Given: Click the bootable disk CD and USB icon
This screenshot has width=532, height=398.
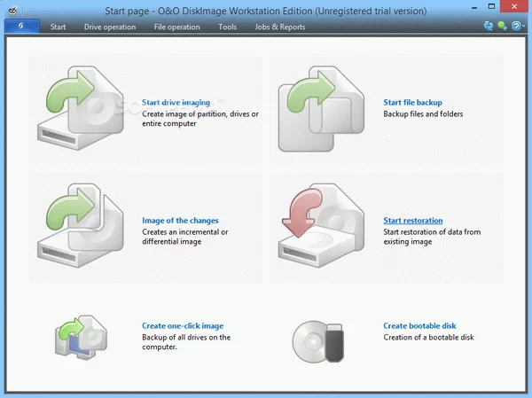Looking at the screenshot, I should pyautogui.click(x=318, y=341).
